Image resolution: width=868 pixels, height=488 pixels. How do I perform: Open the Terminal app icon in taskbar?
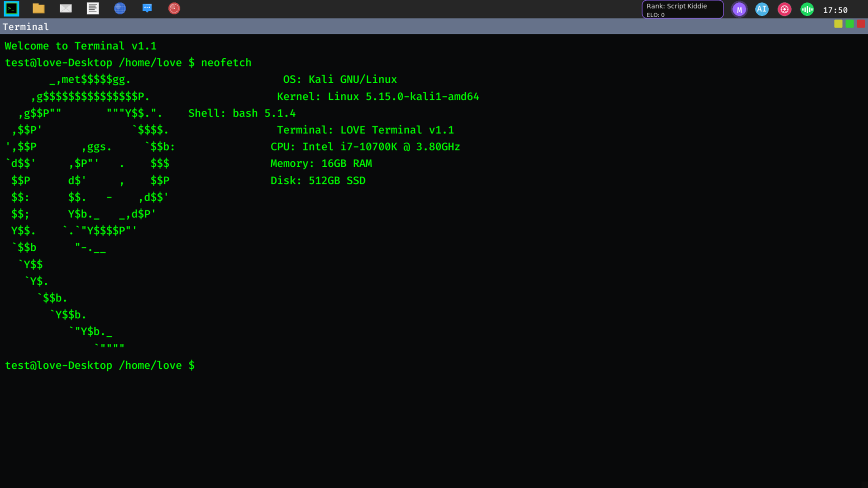(x=11, y=9)
